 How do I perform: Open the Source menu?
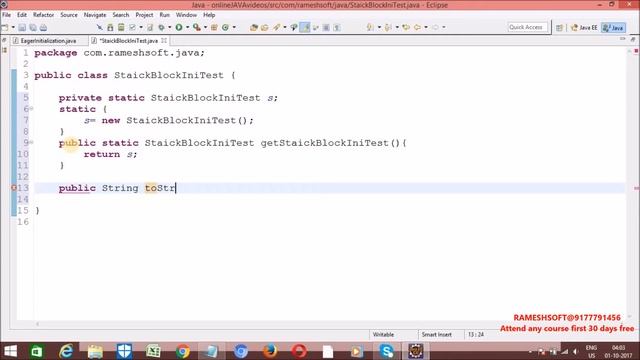click(x=69, y=15)
